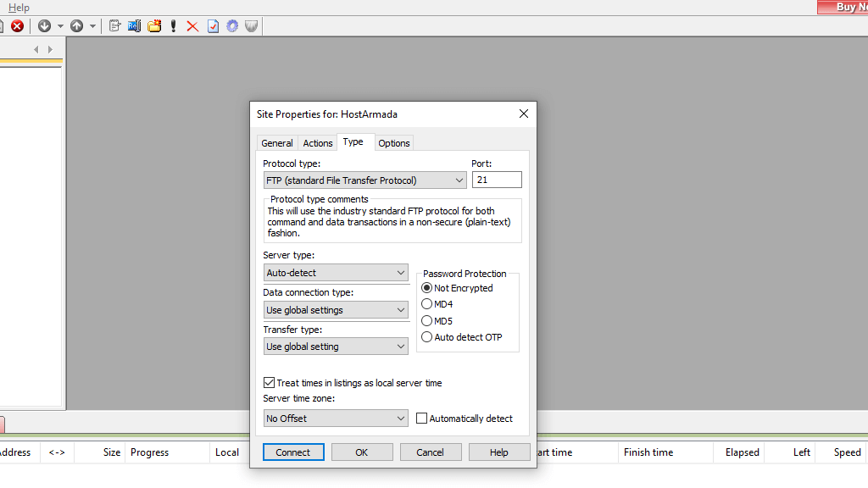Open the Help menu
The image size is (868, 488).
click(x=19, y=7)
